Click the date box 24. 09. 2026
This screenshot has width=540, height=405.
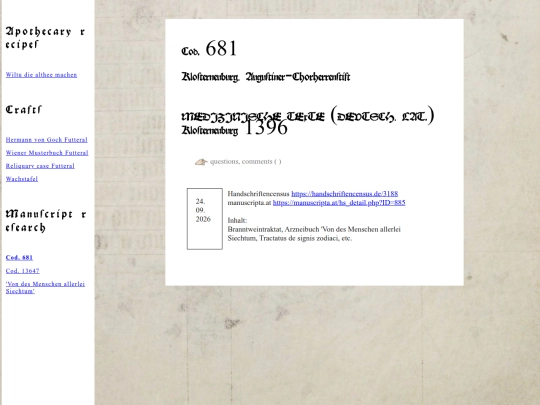click(205, 219)
